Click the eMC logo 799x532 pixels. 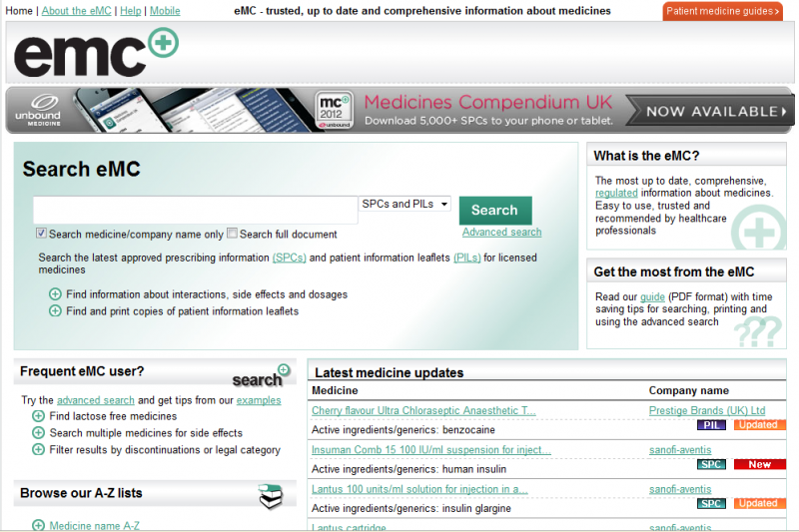coord(95,54)
